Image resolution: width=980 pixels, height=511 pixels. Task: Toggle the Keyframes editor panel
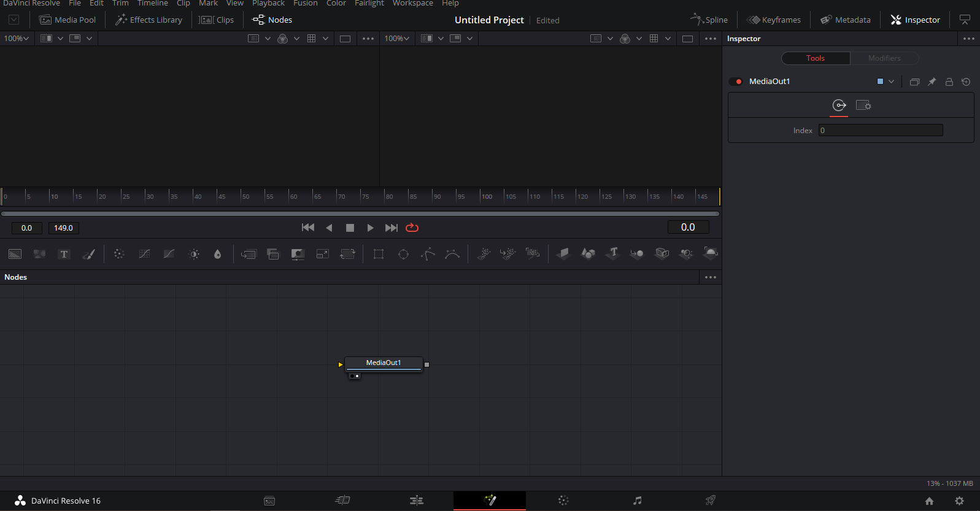pos(773,20)
